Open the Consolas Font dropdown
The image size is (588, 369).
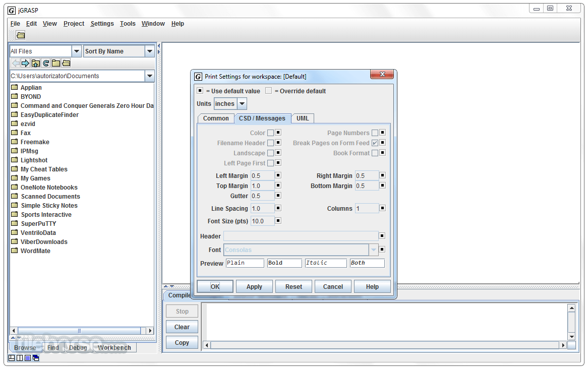point(374,250)
